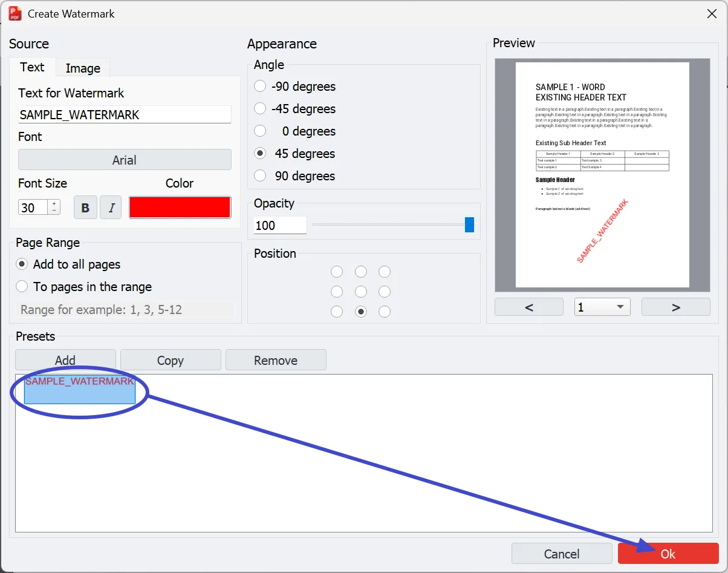This screenshot has height=573, width=728.
Task: Set position to top-right radio
Action: [385, 272]
